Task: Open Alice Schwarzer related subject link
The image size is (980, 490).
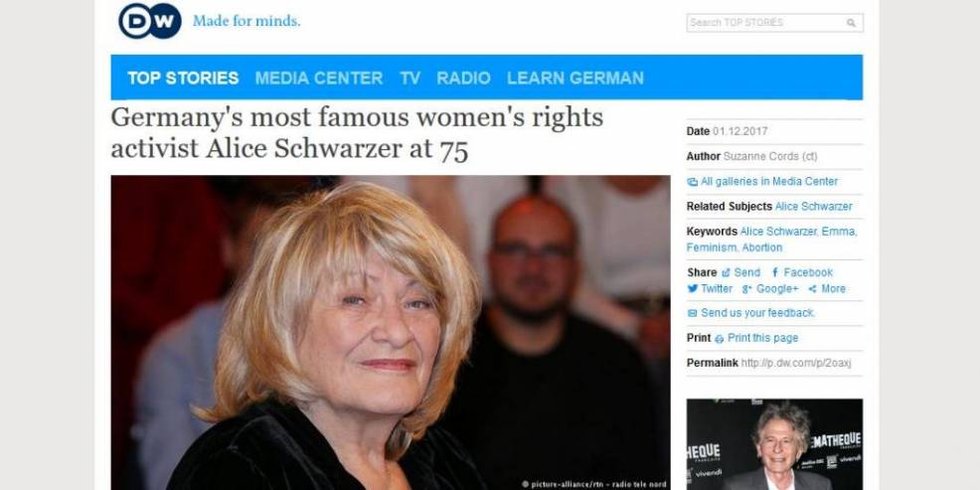Action: [813, 207]
